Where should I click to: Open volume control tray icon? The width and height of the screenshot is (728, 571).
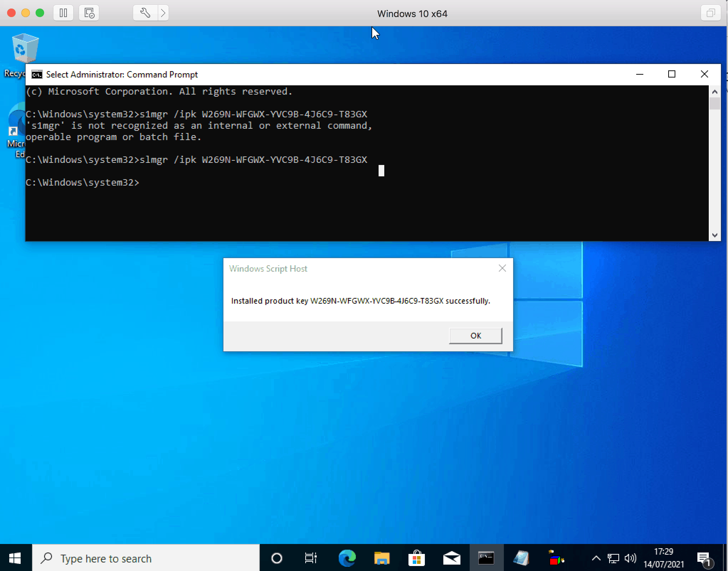[630, 558]
